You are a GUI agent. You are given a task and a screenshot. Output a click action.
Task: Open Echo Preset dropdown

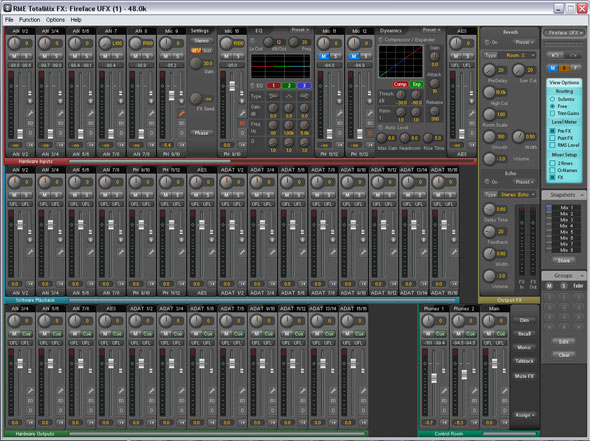click(525, 182)
